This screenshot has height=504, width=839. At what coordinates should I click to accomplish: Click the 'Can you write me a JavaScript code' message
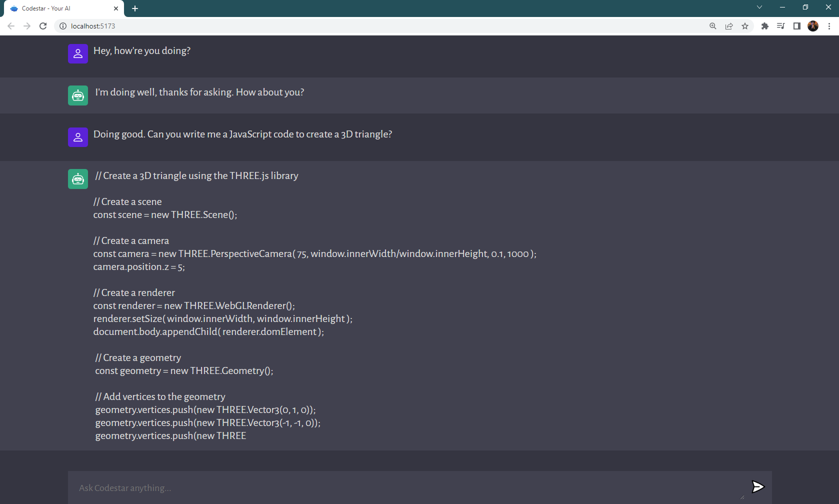tap(242, 134)
